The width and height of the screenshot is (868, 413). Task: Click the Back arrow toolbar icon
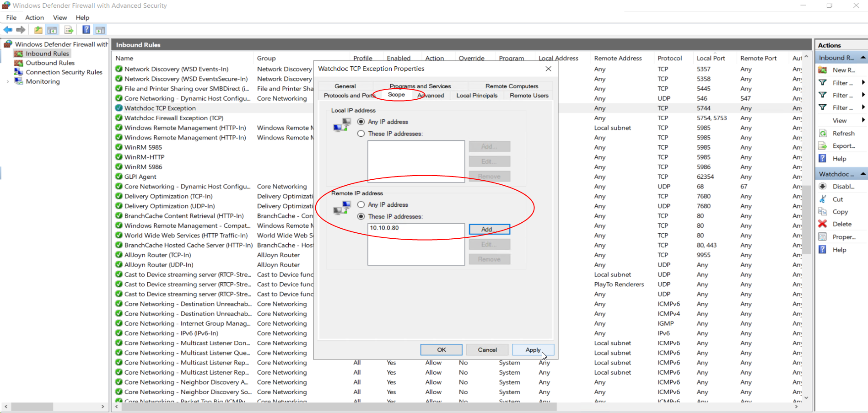(8, 30)
